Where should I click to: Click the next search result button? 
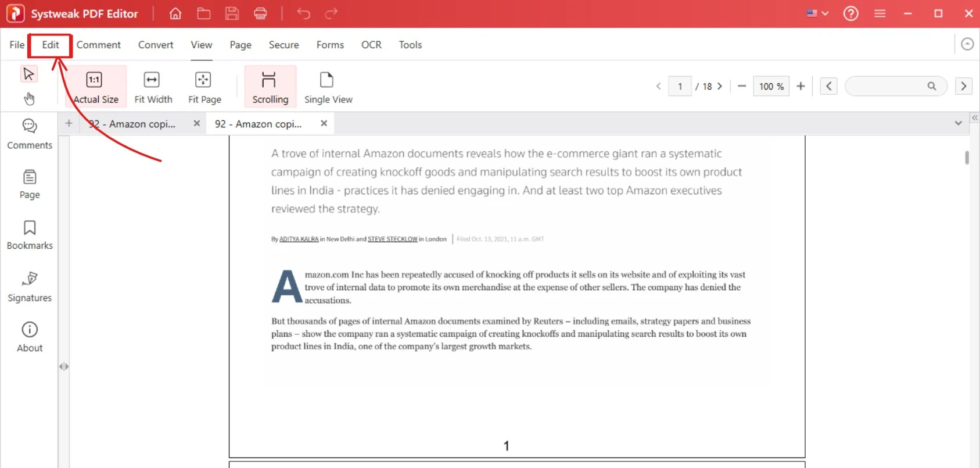964,86
